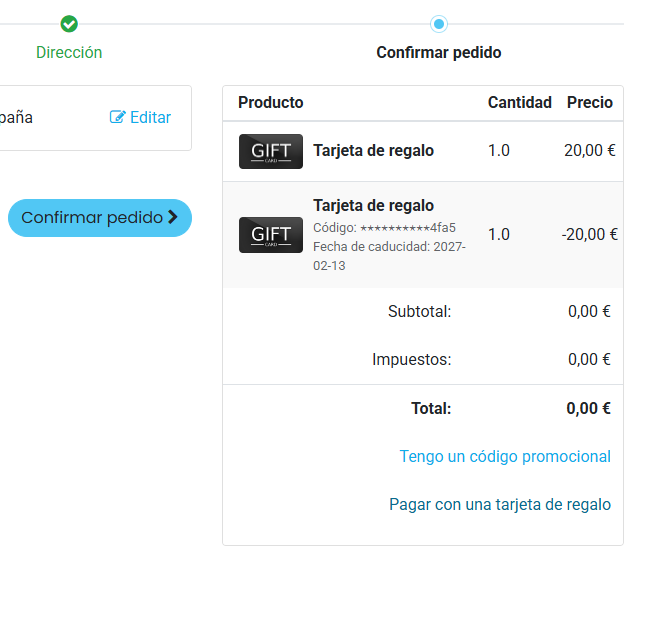The height and width of the screenshot is (628, 671).
Task: Select the Confirmar pedido step label
Action: pyautogui.click(x=438, y=52)
